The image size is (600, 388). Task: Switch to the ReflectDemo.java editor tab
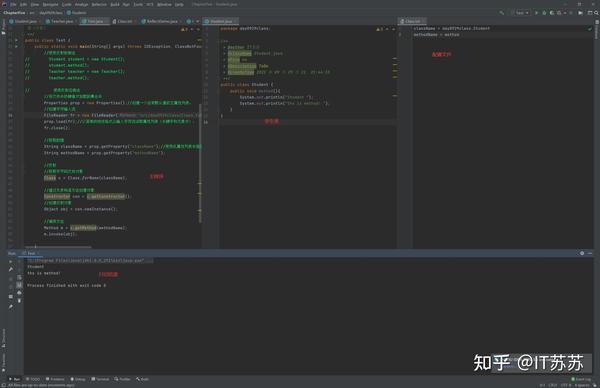[x=160, y=21]
